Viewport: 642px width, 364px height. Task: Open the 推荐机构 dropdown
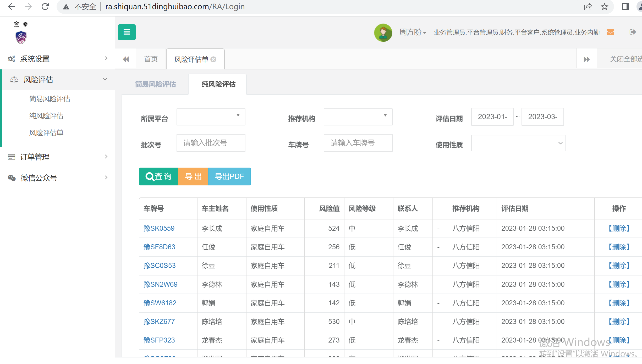click(358, 117)
